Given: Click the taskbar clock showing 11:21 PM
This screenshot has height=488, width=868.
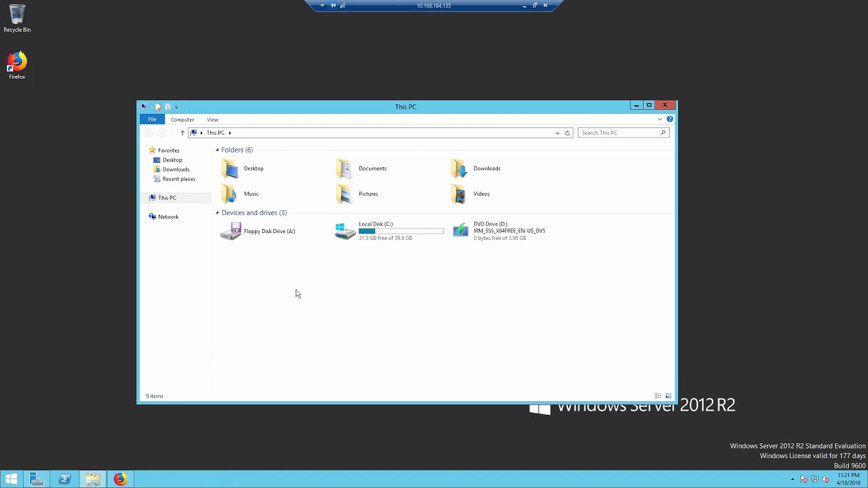Looking at the screenshot, I should point(848,479).
